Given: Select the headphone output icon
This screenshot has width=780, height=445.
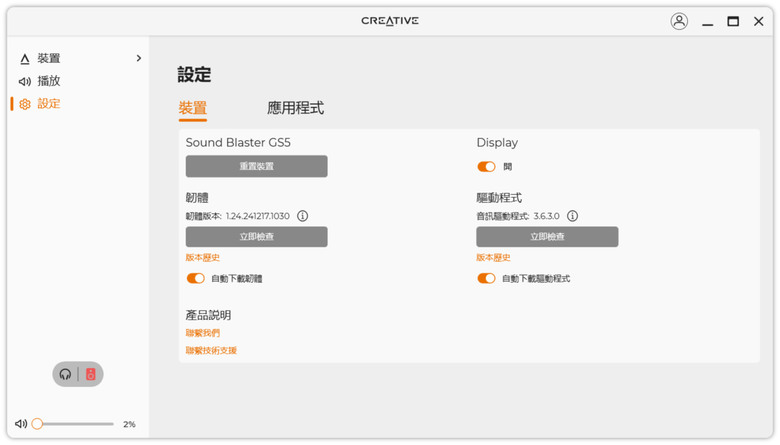Looking at the screenshot, I should click(65, 374).
